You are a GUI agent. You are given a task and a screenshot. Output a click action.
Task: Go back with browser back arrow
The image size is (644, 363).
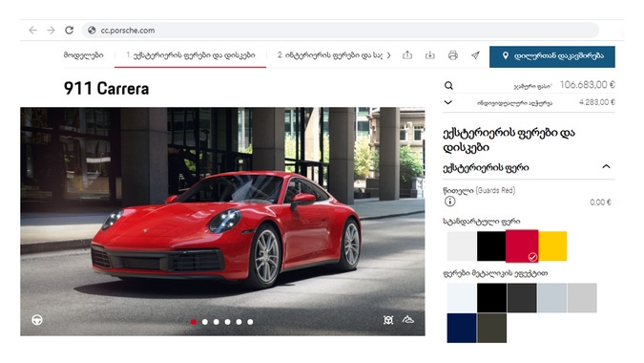click(x=32, y=30)
